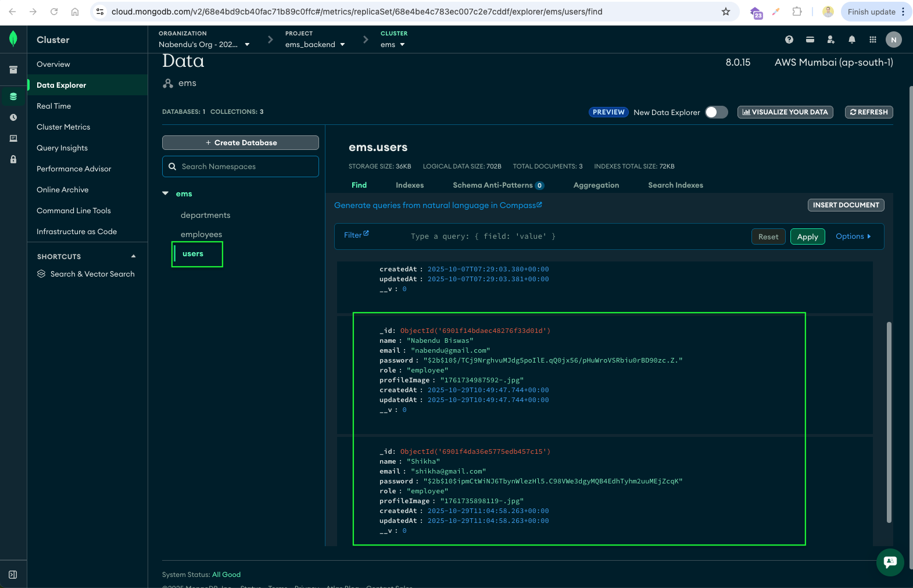
Task: Open the browser extensions puzzle icon
Action: coord(797,12)
